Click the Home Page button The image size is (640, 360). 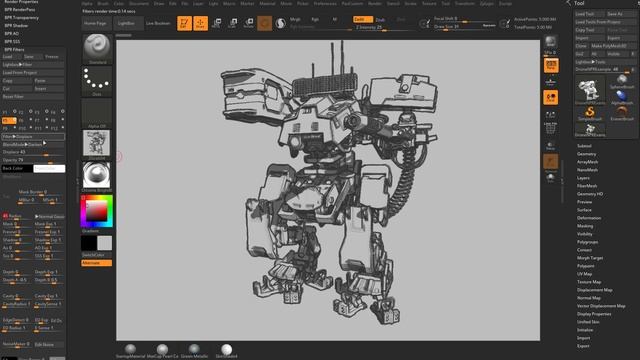point(96,23)
